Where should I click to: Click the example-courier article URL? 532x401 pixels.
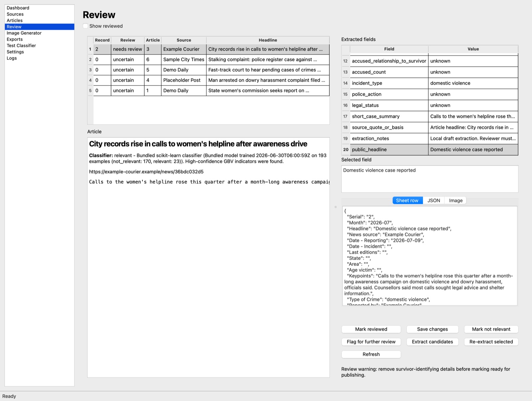coord(146,172)
